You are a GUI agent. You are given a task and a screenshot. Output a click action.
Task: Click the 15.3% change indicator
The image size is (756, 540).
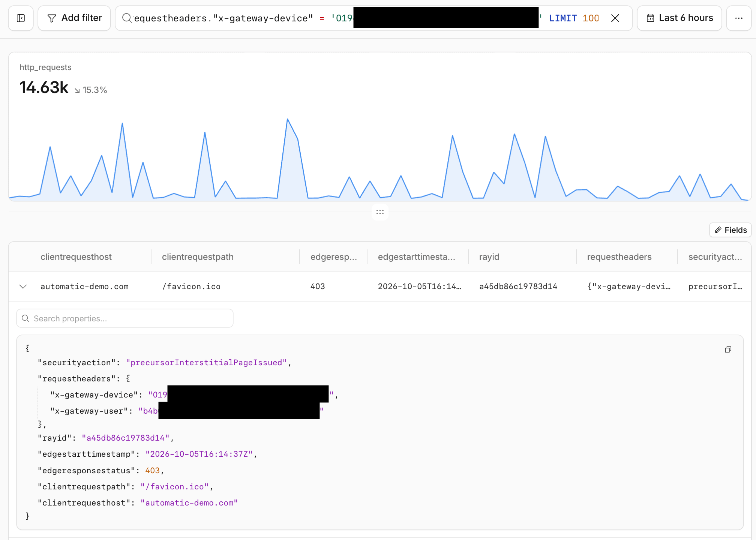[91, 90]
